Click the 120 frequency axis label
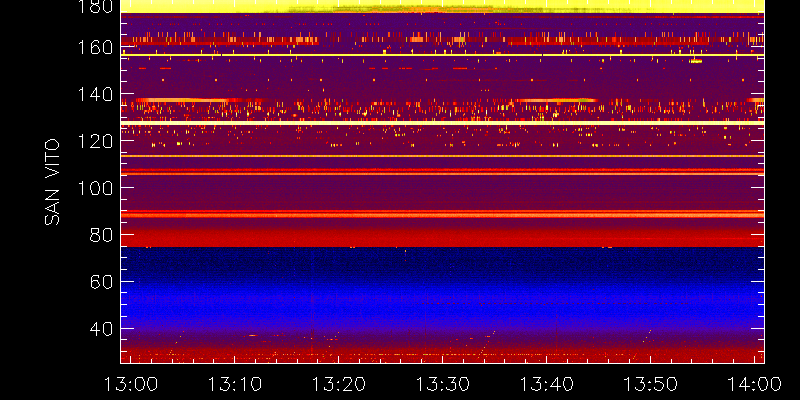Image resolution: width=800 pixels, height=400 pixels. (x=95, y=141)
